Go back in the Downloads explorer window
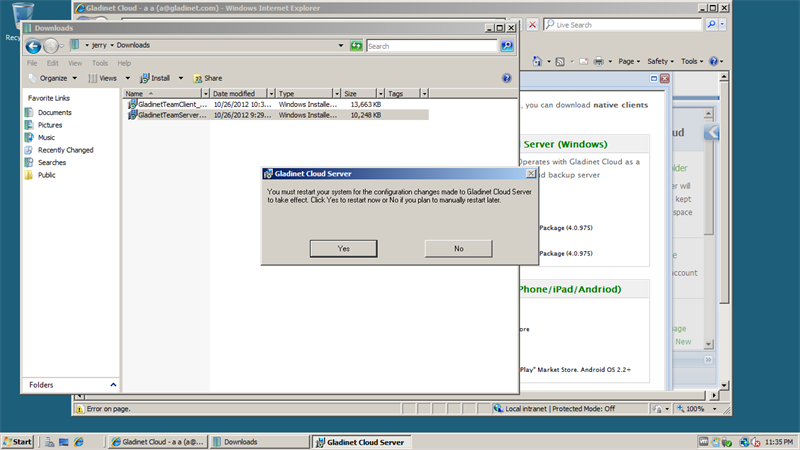 point(33,46)
